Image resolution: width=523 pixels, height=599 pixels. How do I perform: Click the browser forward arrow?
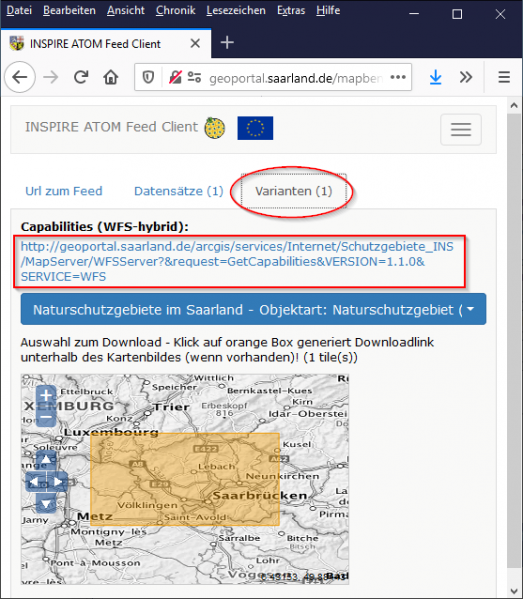point(50,78)
